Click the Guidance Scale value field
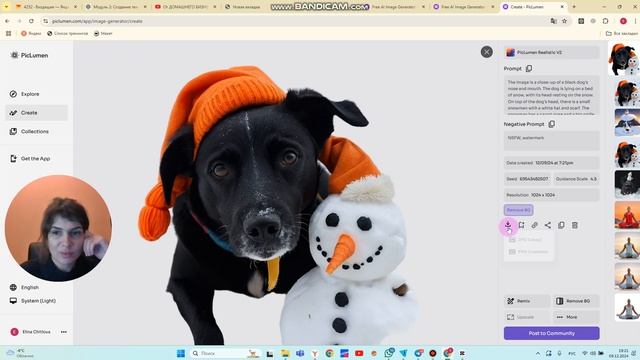640x360 pixels. (x=576, y=179)
